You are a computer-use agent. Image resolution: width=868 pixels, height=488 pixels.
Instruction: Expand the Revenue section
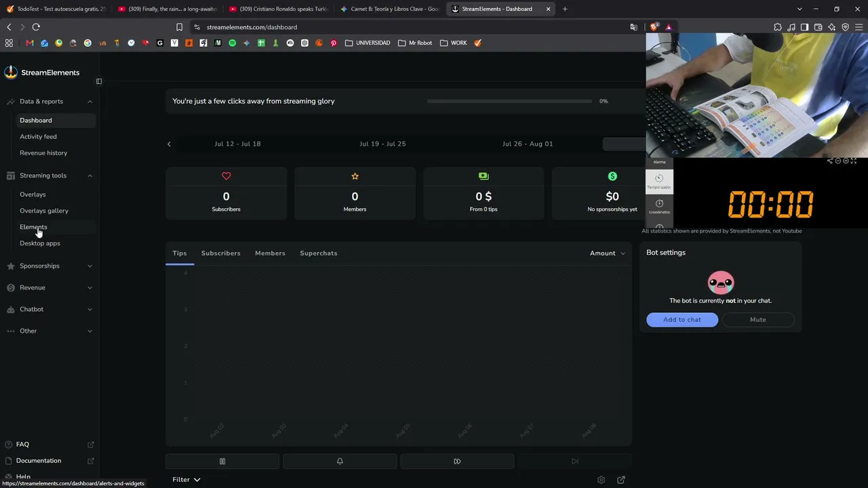(90, 287)
